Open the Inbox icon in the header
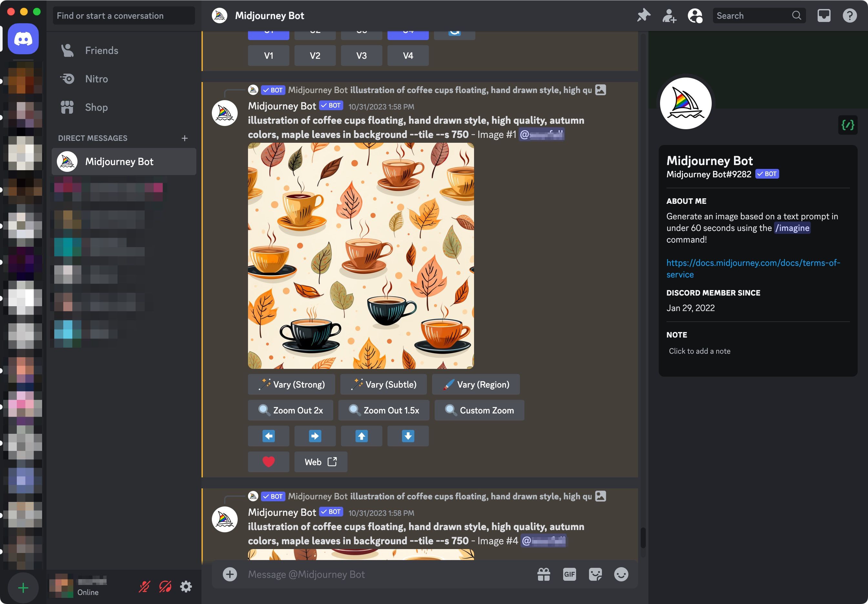 click(824, 16)
